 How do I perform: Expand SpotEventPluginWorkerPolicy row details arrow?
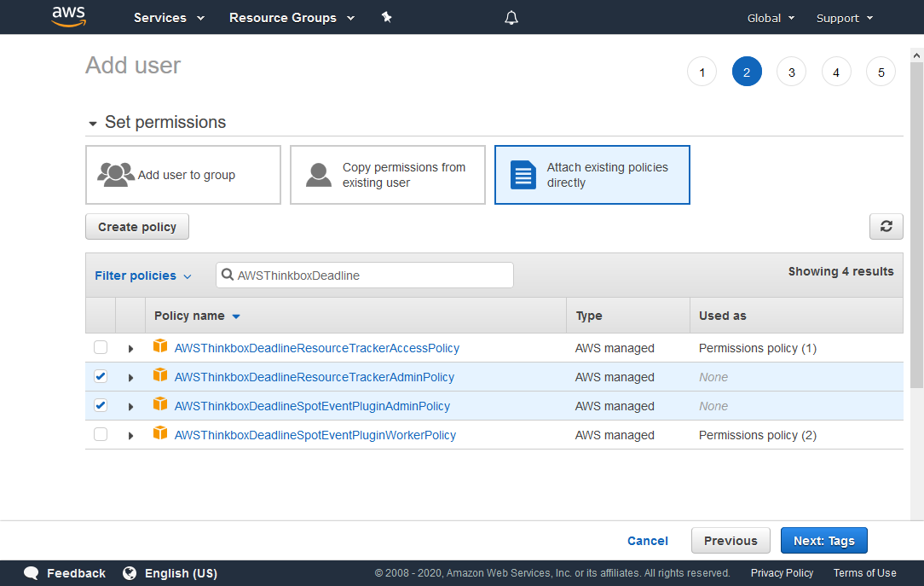130,436
